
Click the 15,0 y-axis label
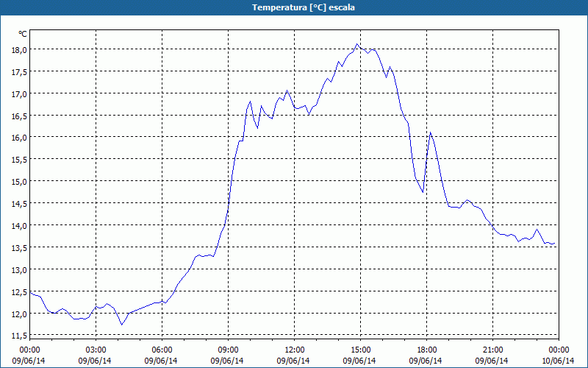pyautogui.click(x=19, y=182)
